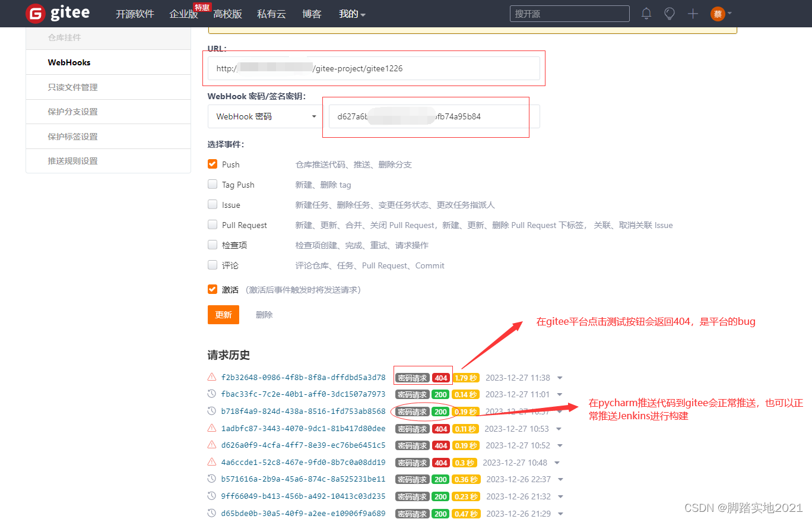Expand details of request b571616a

click(x=560, y=479)
